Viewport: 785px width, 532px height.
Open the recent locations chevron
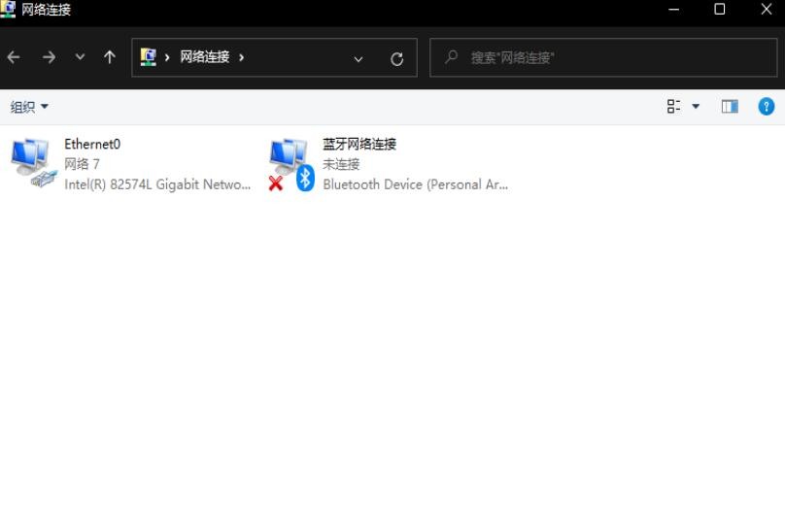coord(80,57)
